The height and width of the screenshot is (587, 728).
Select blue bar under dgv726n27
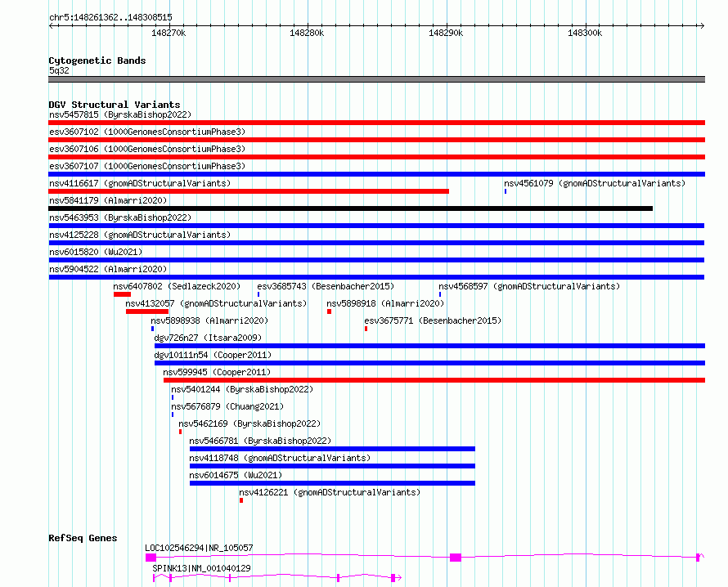coord(430,346)
